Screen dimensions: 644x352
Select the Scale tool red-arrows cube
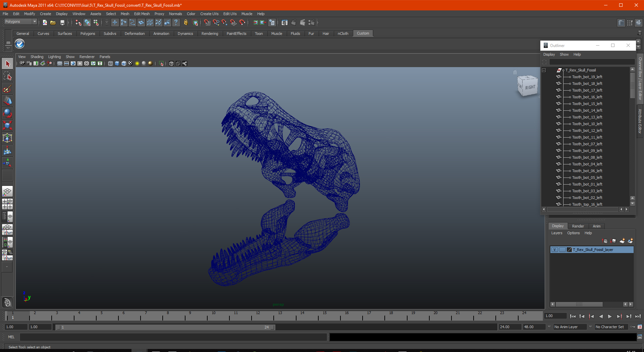7,126
